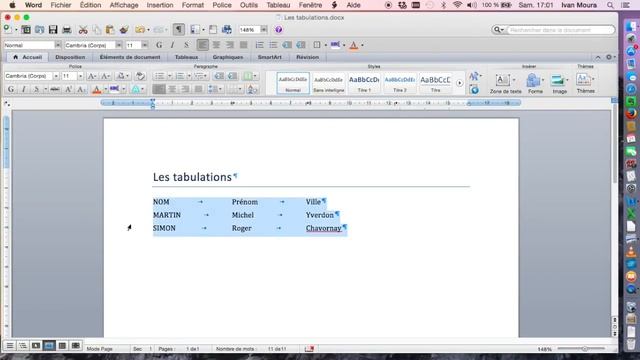Image resolution: width=640 pixels, height=360 pixels.
Task: Switch to the Disposition ribbon tab
Action: (70, 57)
